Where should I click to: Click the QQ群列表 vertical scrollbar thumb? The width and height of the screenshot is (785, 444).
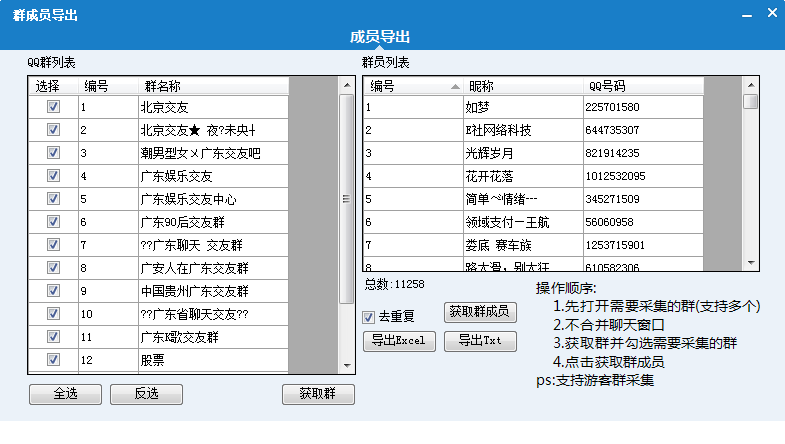[346, 199]
